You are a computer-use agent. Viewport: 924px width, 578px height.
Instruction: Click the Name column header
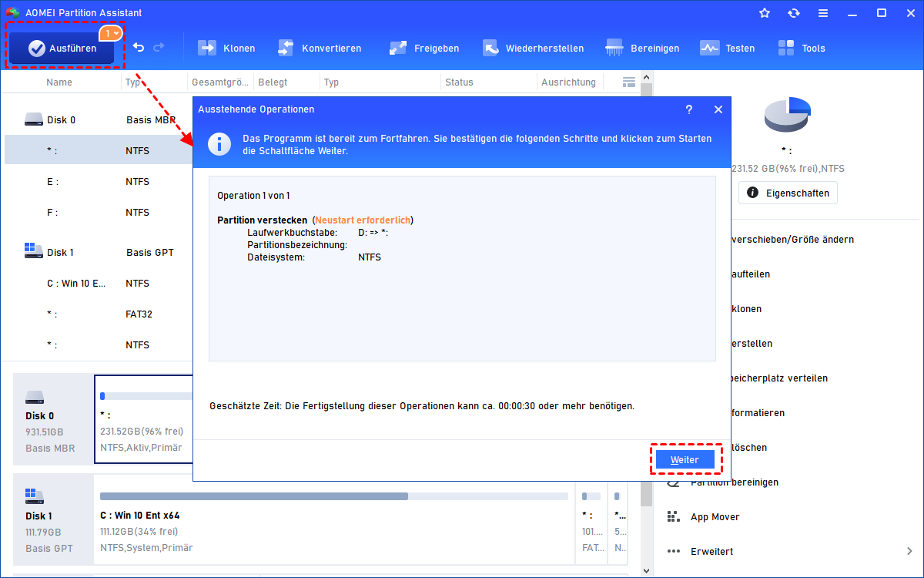[59, 82]
